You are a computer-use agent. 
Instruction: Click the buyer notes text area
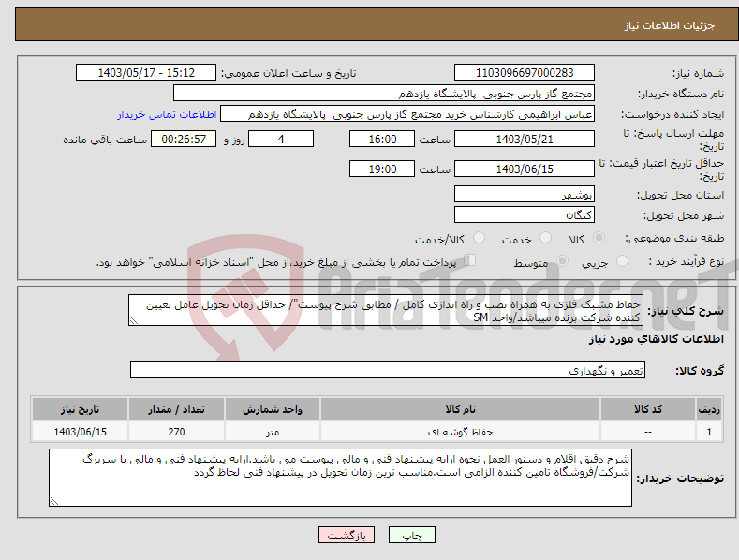pos(340,478)
